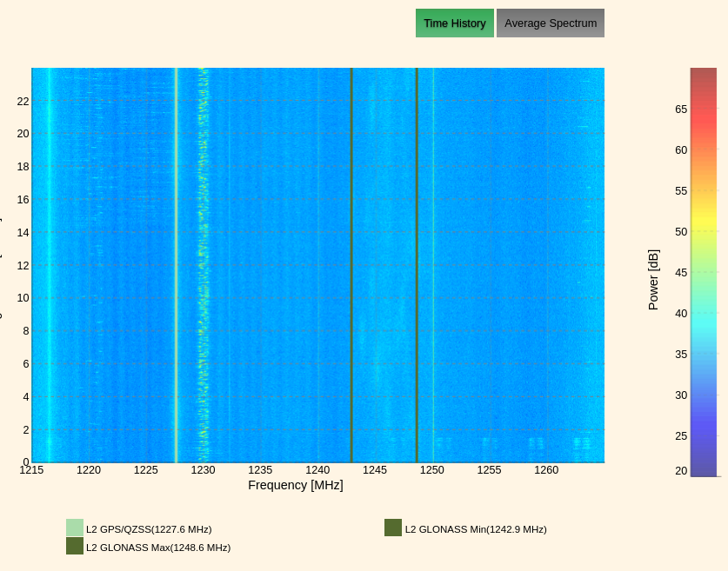Open the Average Spectrum view

click(550, 23)
